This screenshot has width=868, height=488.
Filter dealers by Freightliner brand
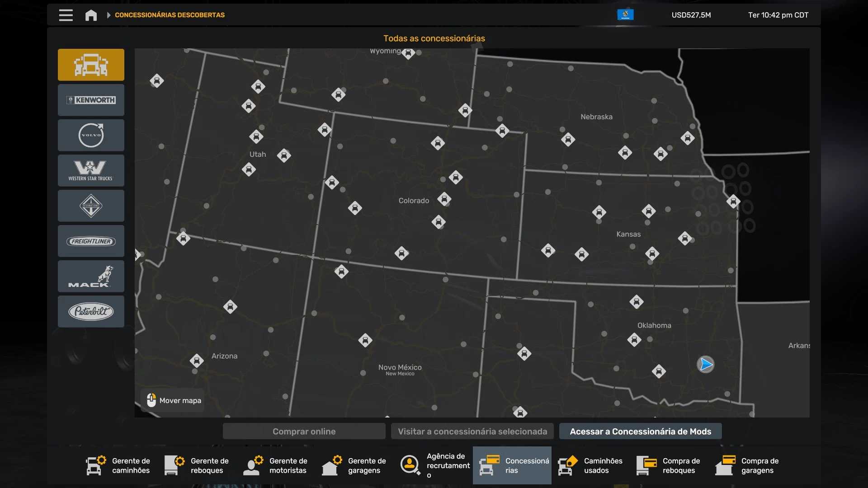click(91, 241)
